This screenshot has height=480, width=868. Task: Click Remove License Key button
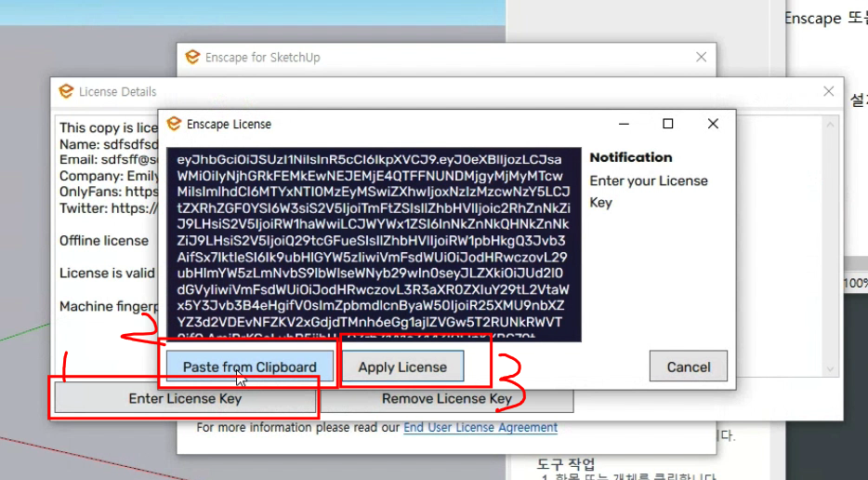[446, 398]
